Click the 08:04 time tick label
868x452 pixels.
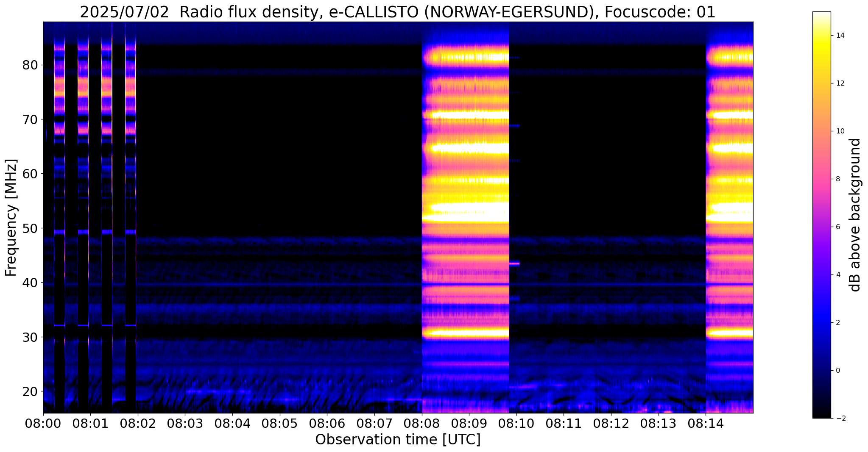[x=232, y=423]
